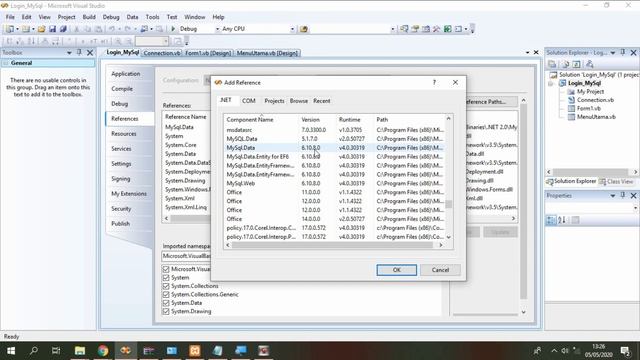Switch to the Connection.vb document tab
The image size is (640, 360).
click(x=162, y=53)
